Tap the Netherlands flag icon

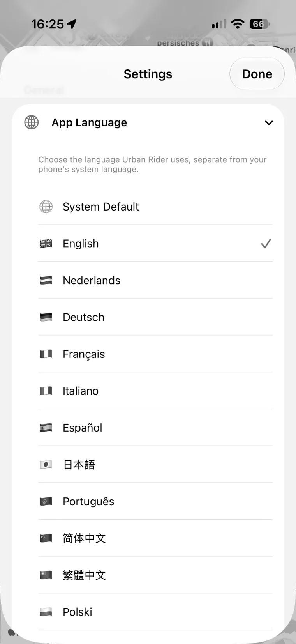[46, 280]
